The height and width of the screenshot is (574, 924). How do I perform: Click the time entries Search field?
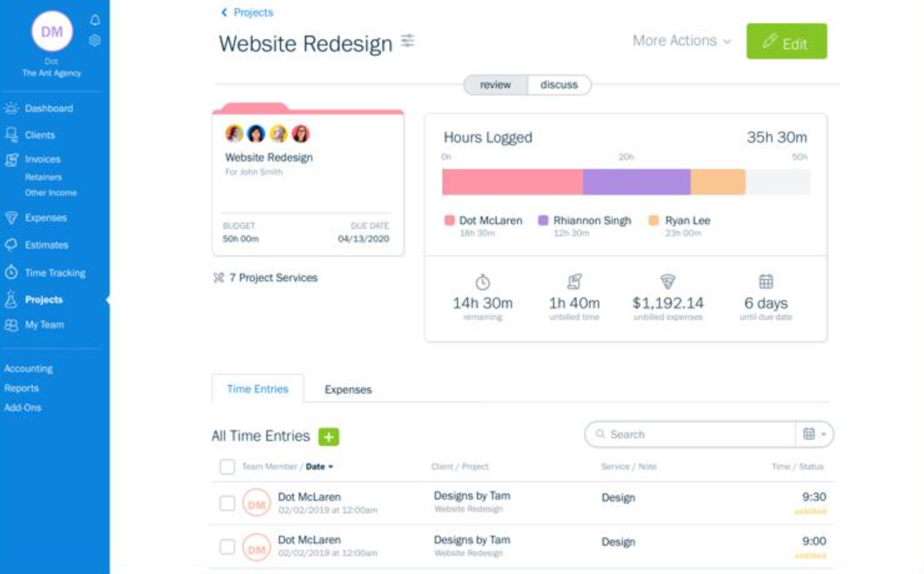click(x=690, y=434)
